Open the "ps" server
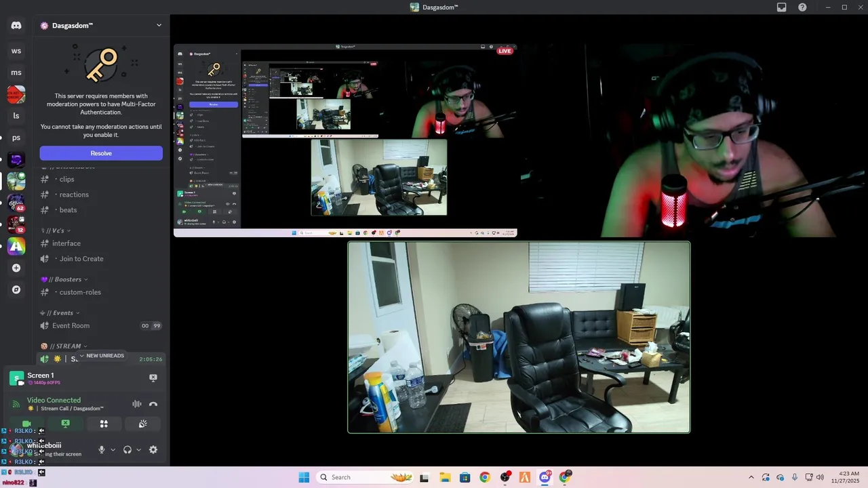 point(16,138)
